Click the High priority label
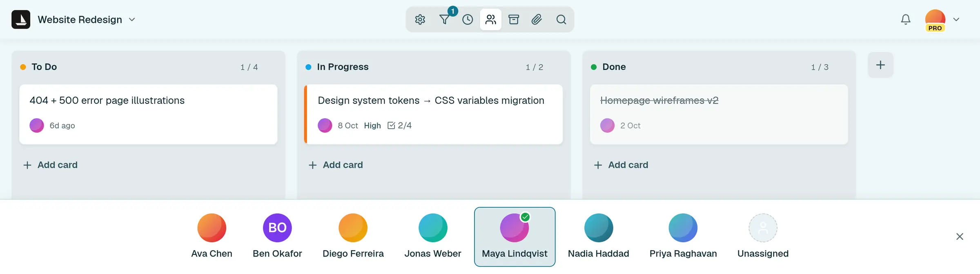The height and width of the screenshot is (274, 980). (372, 126)
